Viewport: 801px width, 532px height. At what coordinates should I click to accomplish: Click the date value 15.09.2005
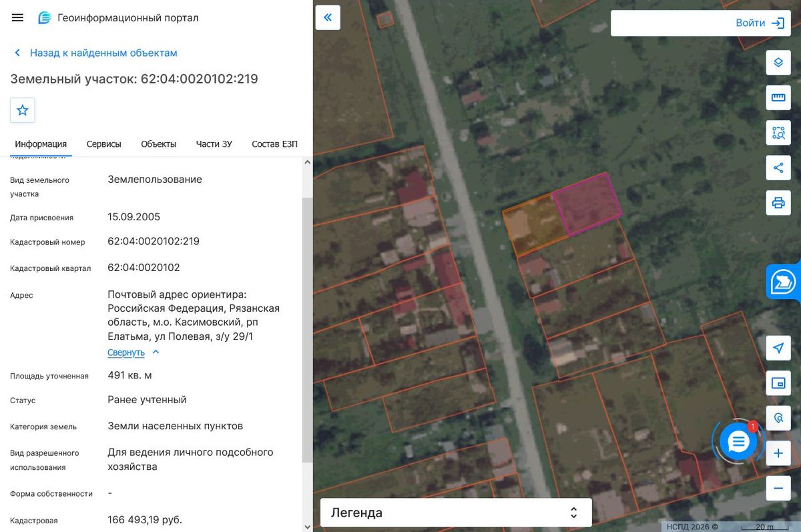(133, 217)
